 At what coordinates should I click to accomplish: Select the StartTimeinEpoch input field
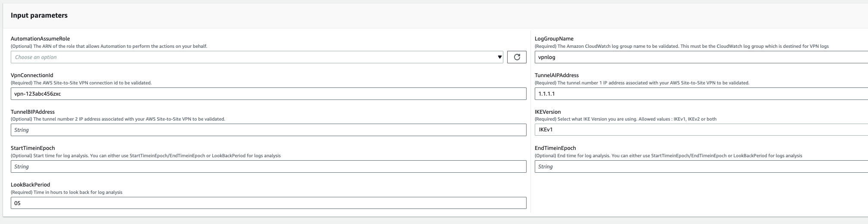click(x=268, y=166)
